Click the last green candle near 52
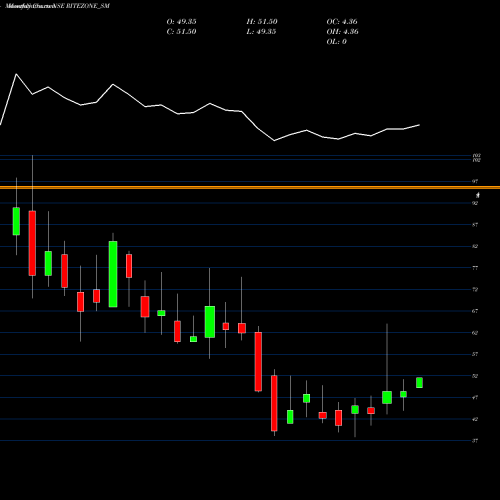 (419, 383)
